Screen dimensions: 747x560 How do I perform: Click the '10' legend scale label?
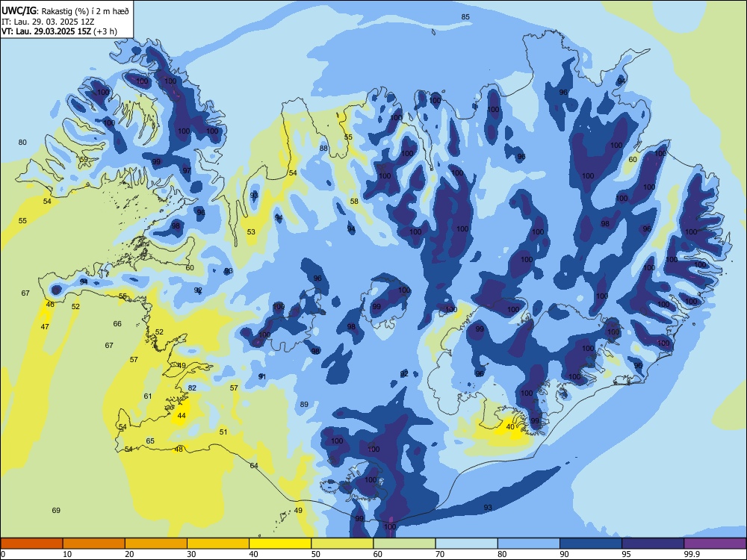(67, 554)
